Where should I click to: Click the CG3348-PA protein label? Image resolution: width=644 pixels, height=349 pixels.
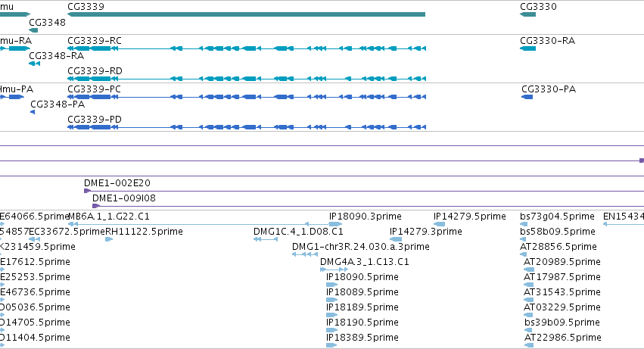pyautogui.click(x=58, y=104)
